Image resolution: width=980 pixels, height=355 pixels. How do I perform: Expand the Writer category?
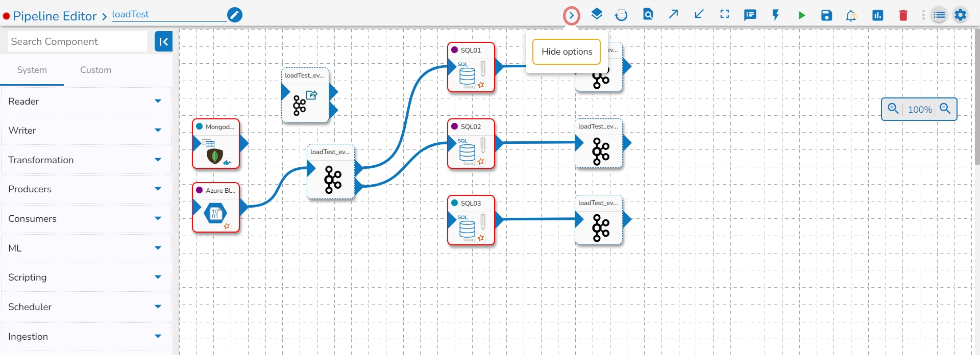(x=86, y=131)
